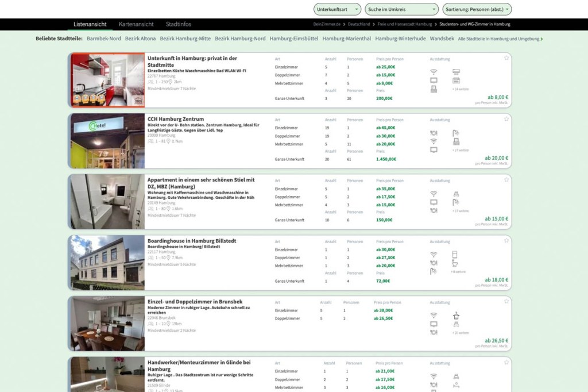The height and width of the screenshot is (392, 588).
Task: Open the Hamburg-Marienthal district link
Action: [x=346, y=39]
